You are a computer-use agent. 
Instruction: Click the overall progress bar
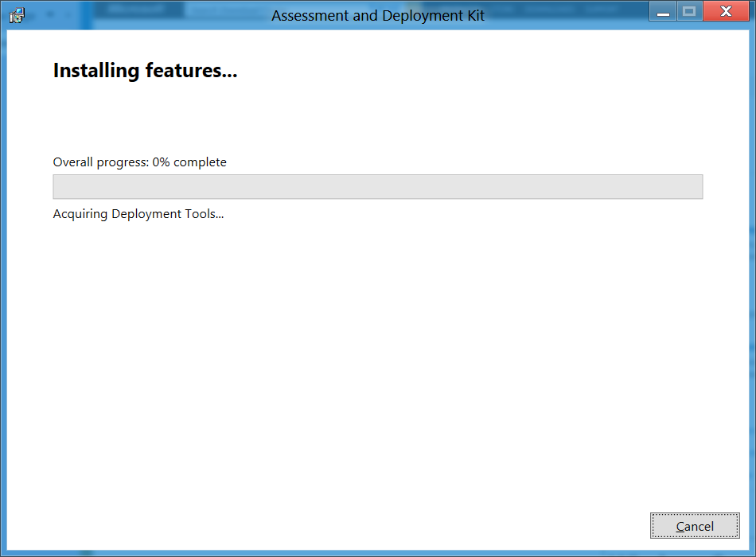377,187
